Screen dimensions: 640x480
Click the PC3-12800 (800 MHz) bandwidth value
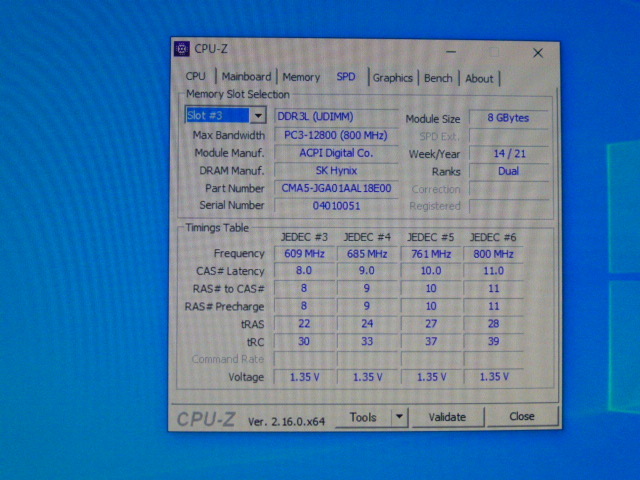coord(336,135)
